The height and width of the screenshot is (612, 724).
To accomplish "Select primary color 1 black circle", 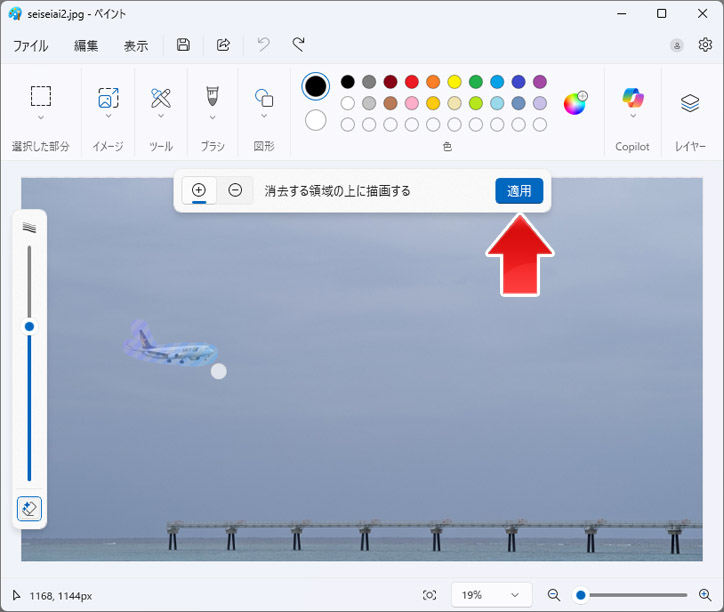I will [315, 86].
